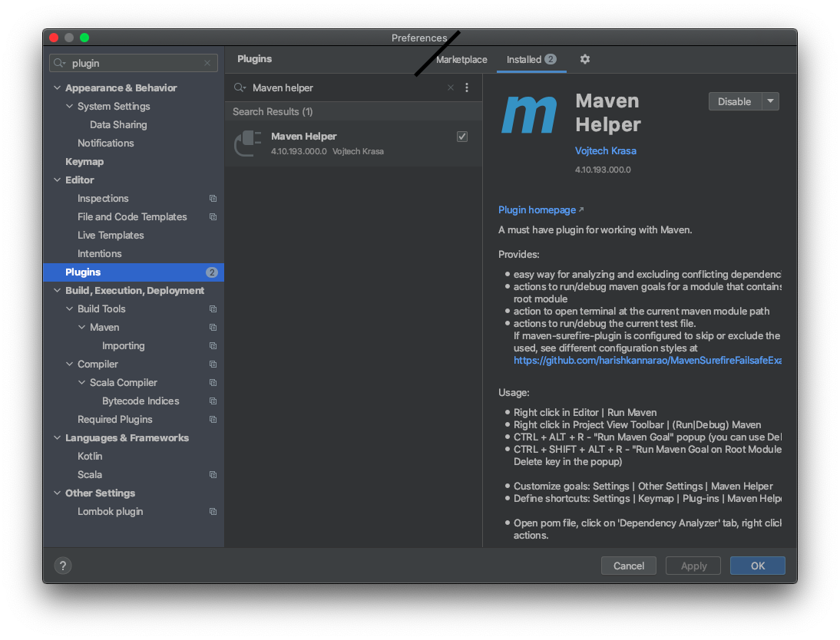The width and height of the screenshot is (840, 640).
Task: Open the plugins settings gear menu
Action: click(584, 59)
